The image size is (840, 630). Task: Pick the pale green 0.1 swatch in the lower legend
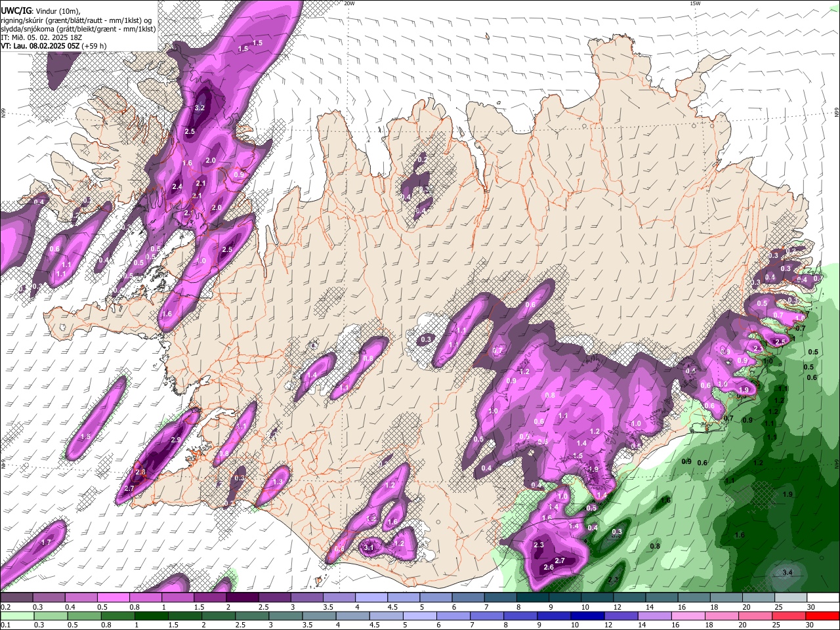(16, 616)
